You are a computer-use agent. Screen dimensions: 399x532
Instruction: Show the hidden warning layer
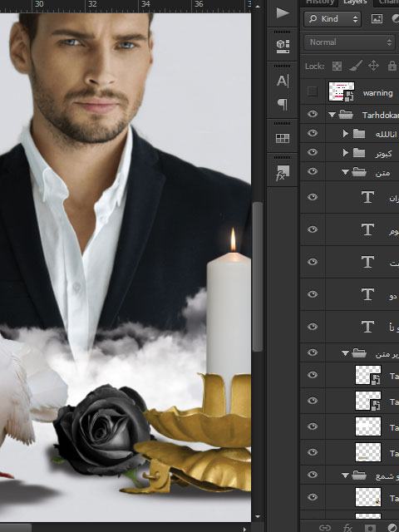[x=313, y=91]
